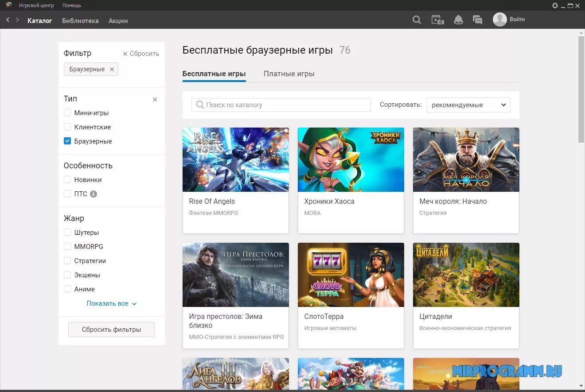This screenshot has width=585, height=392.
Task: Open the video recording camera icon
Action: (x=438, y=20)
